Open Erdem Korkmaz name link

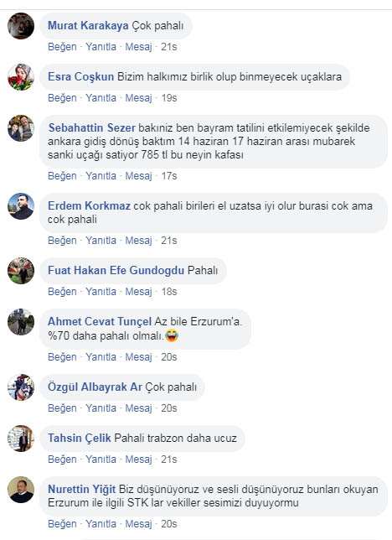point(89,206)
